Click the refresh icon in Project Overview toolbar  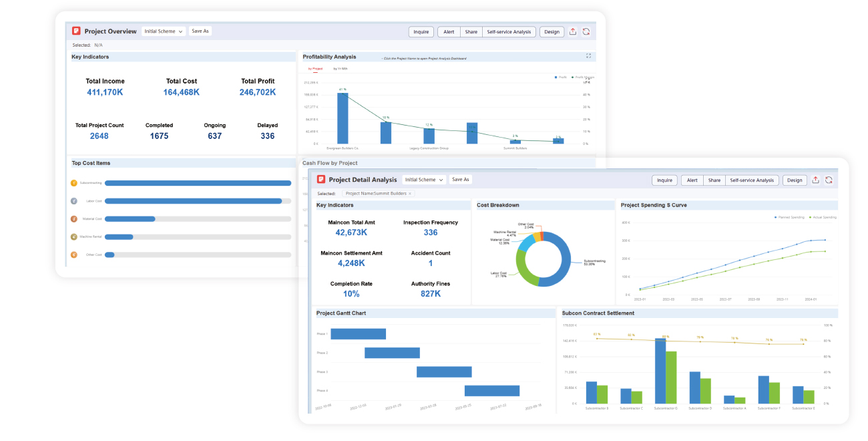click(586, 31)
